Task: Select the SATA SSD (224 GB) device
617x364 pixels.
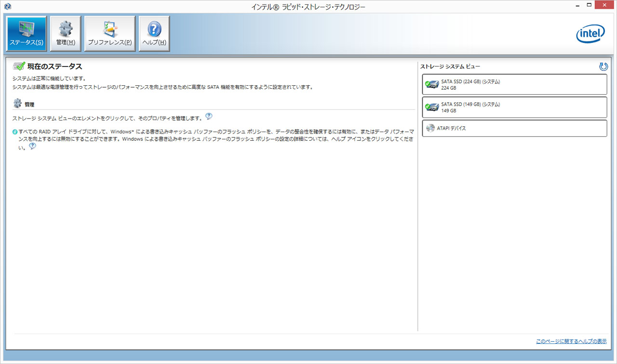Action: click(x=514, y=84)
